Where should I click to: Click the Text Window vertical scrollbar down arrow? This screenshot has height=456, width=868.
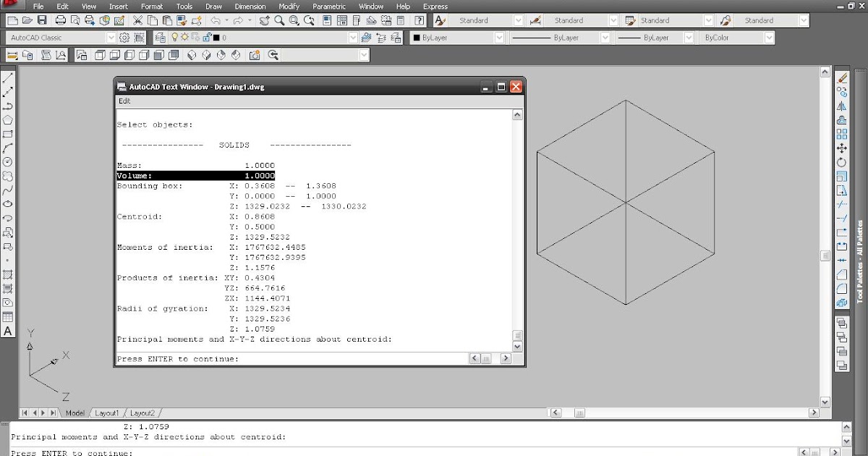tap(516, 347)
